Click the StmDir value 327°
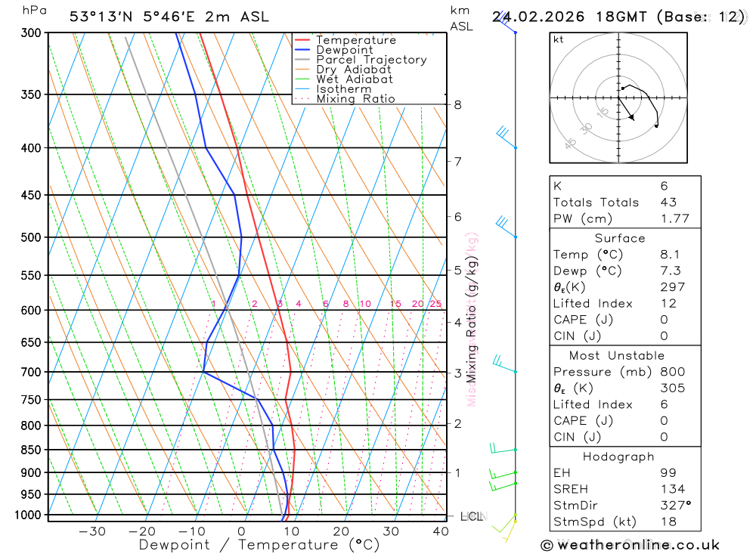The height and width of the screenshot is (554, 756). click(x=675, y=506)
